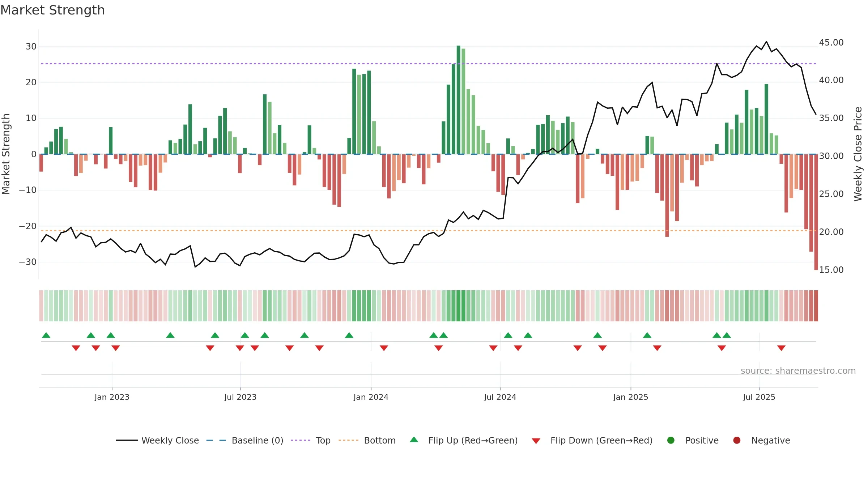Click the green Flip Up triangle legend icon
This screenshot has width=868, height=488.
tap(414, 440)
